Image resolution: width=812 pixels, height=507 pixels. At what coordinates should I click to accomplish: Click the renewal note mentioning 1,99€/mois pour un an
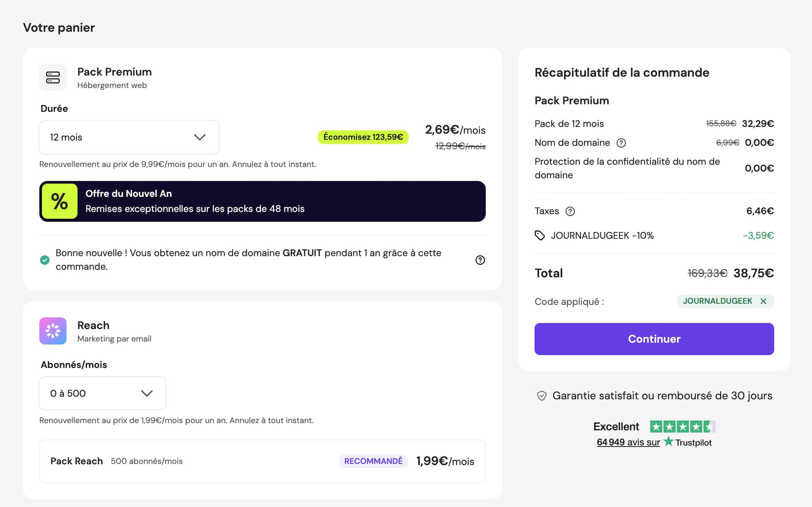[x=177, y=420]
